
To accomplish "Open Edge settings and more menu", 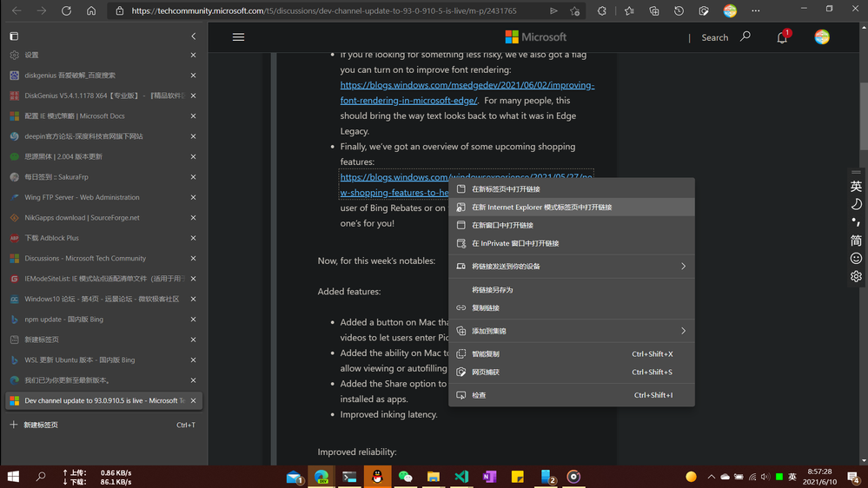I will (756, 10).
